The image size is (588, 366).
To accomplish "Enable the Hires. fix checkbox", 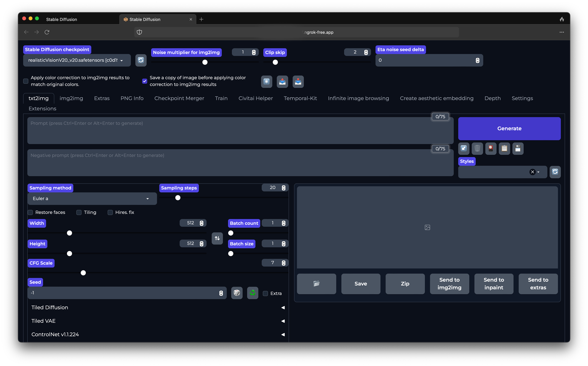I will [x=110, y=212].
